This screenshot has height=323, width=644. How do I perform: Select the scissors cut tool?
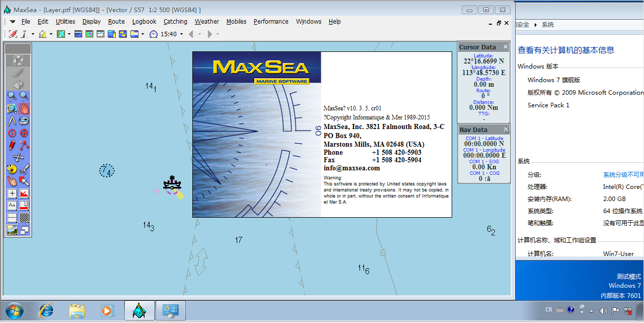click(x=24, y=169)
